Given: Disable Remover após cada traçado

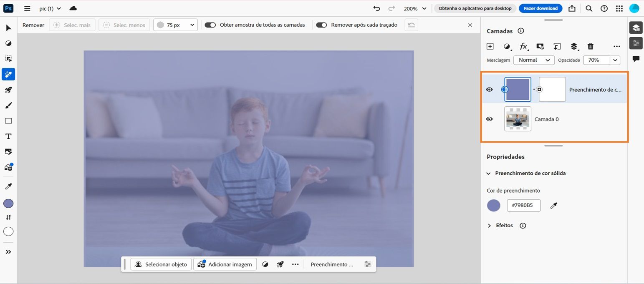Looking at the screenshot, I should 321,25.
